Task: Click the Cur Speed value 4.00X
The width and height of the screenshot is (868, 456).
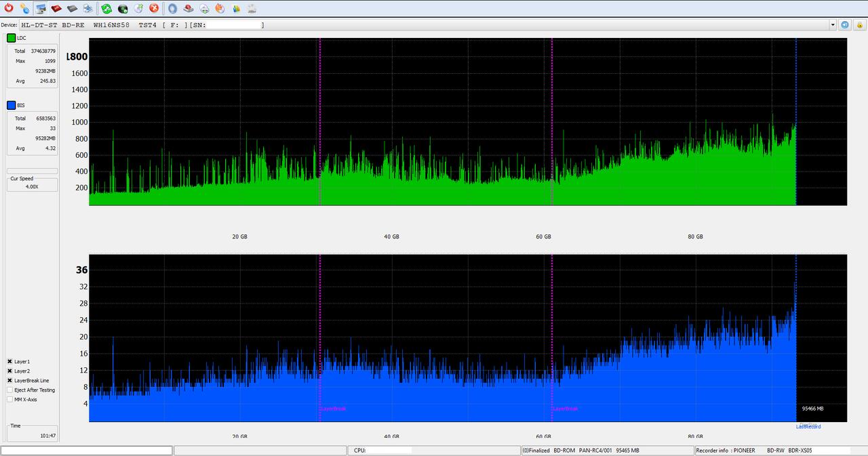Action: point(32,186)
